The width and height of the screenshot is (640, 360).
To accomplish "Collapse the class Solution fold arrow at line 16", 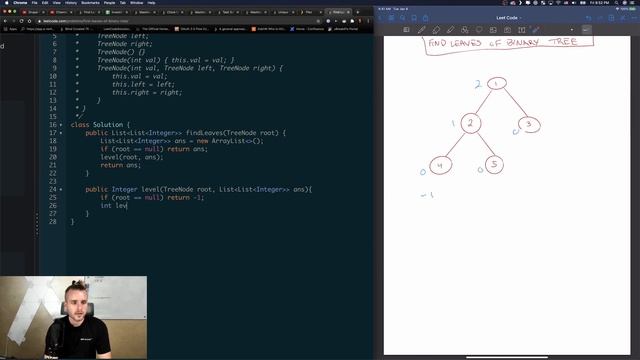I will pyautogui.click(x=61, y=125).
